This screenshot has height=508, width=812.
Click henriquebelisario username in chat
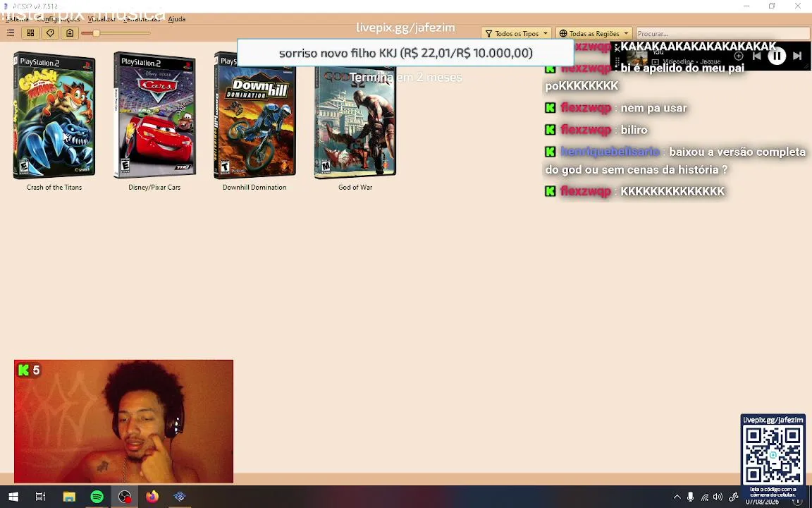(x=610, y=152)
